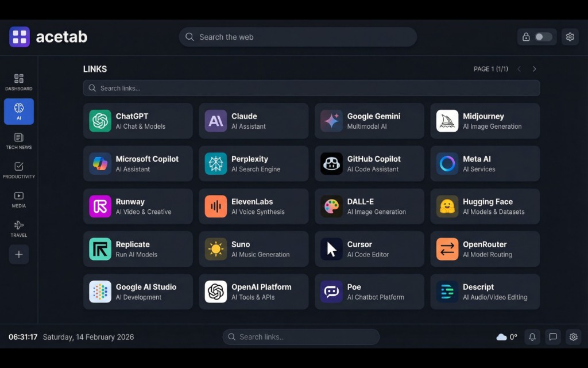This screenshot has width=588, height=368.
Task: Select the Media category icon
Action: pos(18,198)
